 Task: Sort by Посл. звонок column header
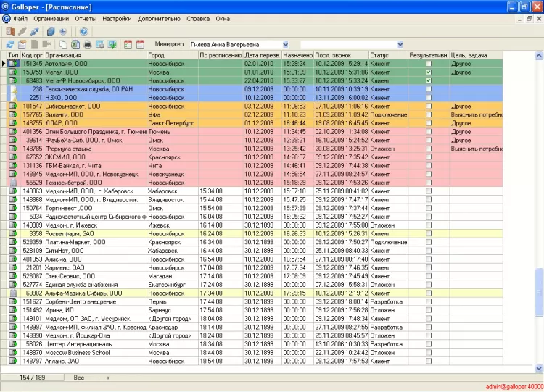pos(342,55)
